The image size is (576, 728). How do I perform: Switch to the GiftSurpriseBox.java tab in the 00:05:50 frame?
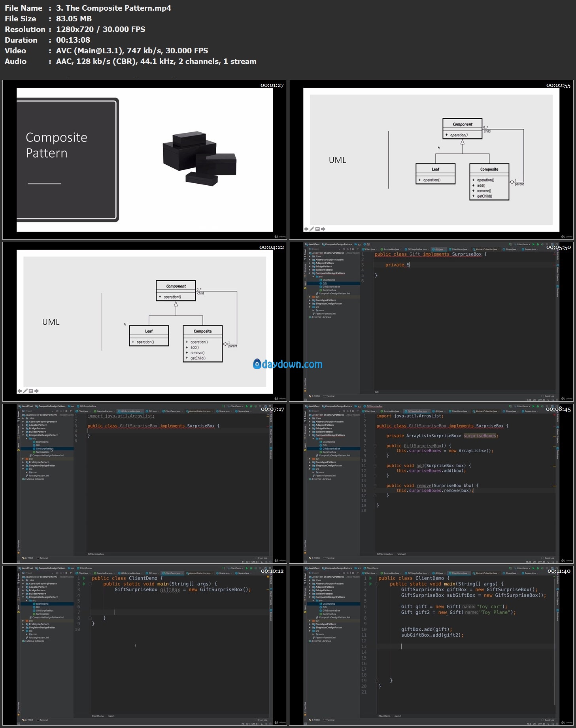coord(417,249)
